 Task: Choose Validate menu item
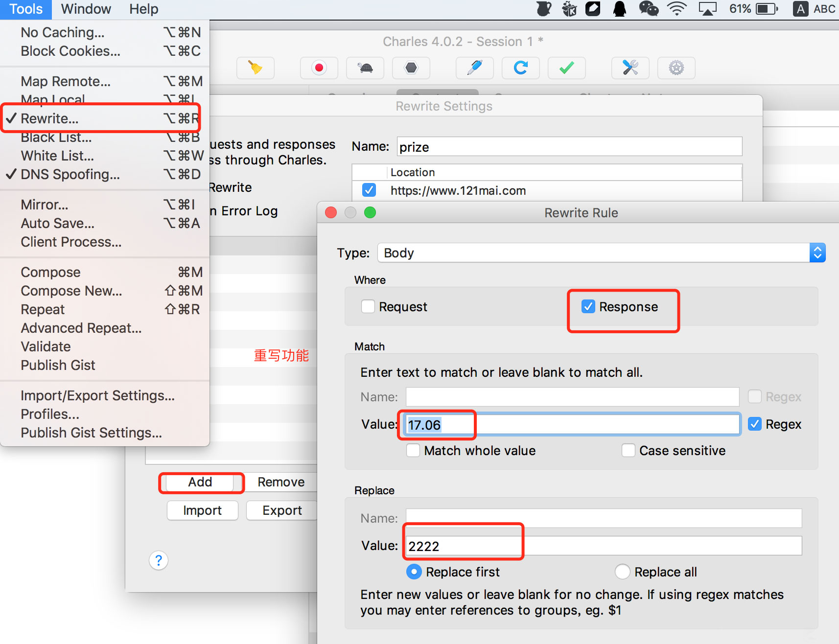click(x=105, y=346)
